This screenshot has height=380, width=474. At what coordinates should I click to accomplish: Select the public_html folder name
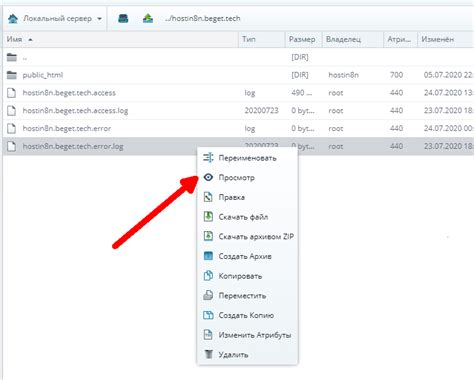tap(43, 75)
